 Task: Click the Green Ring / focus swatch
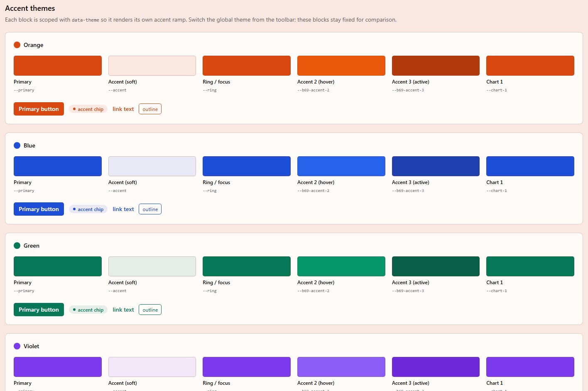[x=247, y=266]
